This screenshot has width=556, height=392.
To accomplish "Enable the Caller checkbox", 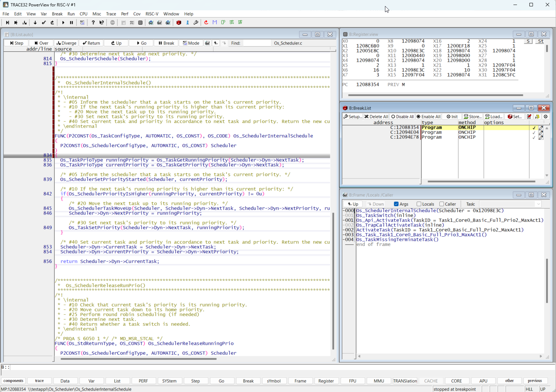I will click(442, 204).
